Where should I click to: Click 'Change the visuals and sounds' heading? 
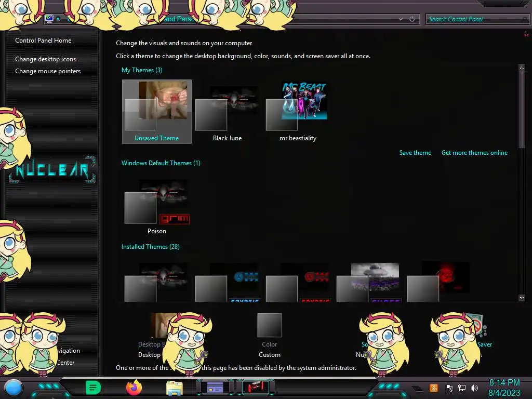click(x=184, y=43)
